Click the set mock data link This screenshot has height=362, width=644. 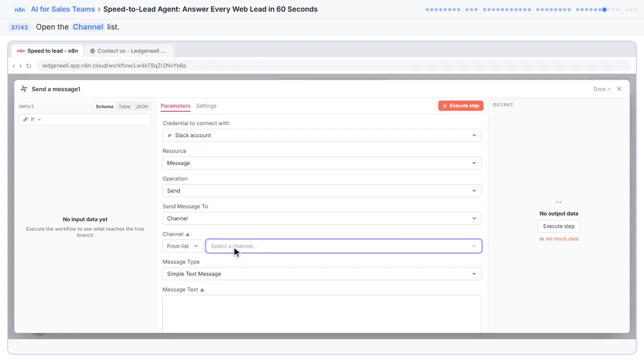[x=562, y=239]
